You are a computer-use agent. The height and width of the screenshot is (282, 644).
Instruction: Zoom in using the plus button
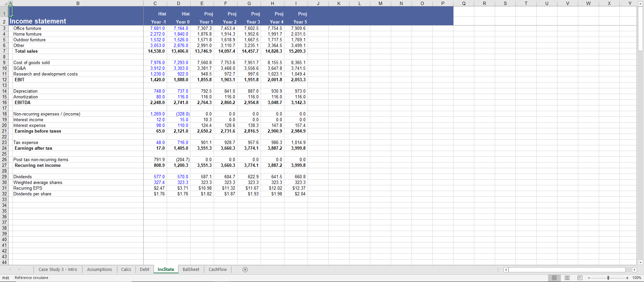(627, 278)
